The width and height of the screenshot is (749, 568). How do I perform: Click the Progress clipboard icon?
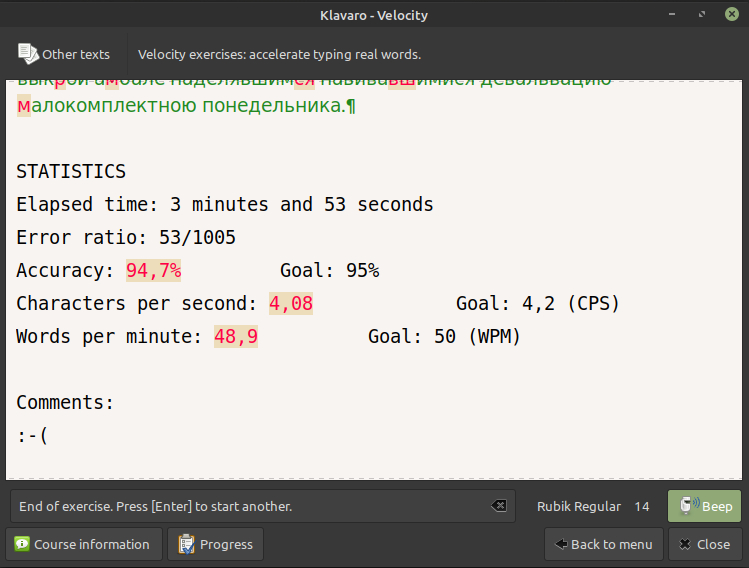[186, 544]
